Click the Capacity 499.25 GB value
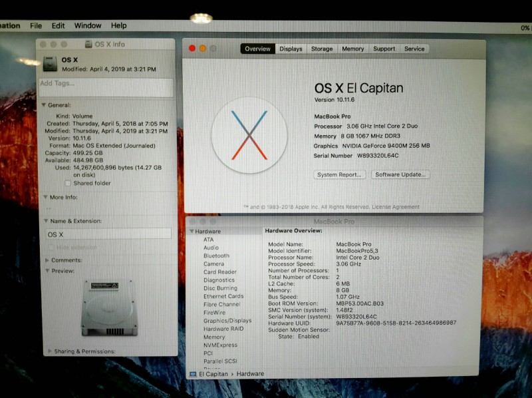Image resolution: width=532 pixels, height=398 pixels. (x=88, y=153)
